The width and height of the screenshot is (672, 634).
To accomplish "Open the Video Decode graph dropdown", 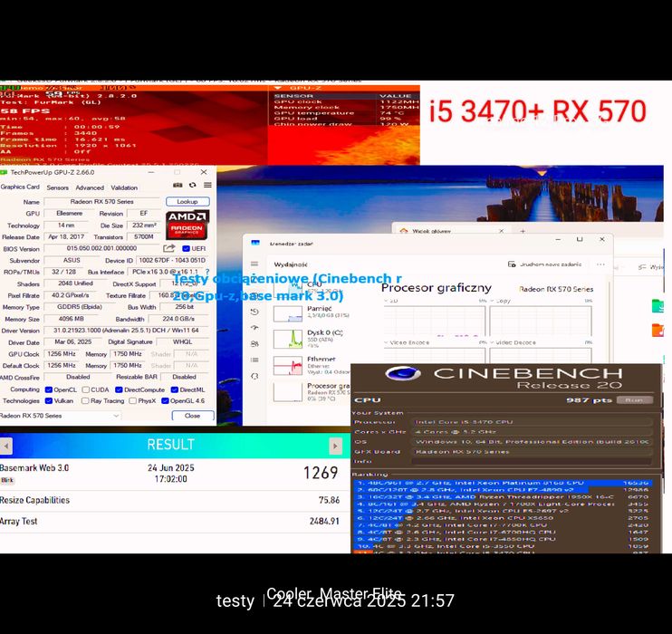I will 492,342.
